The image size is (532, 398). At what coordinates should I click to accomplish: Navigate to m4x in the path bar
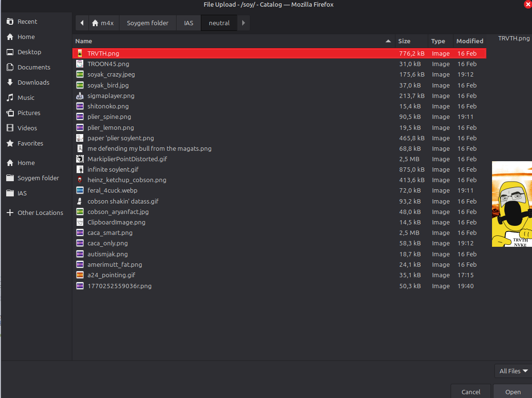(x=103, y=23)
